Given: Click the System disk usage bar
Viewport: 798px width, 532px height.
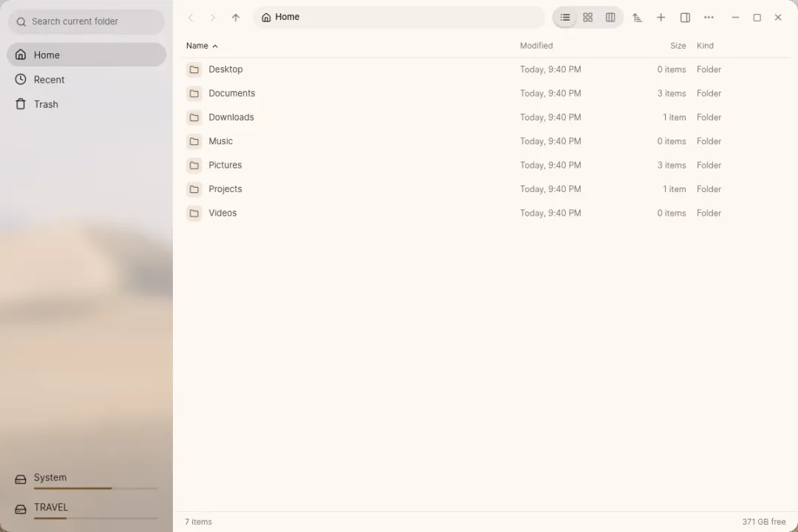Looking at the screenshot, I should click(x=95, y=488).
